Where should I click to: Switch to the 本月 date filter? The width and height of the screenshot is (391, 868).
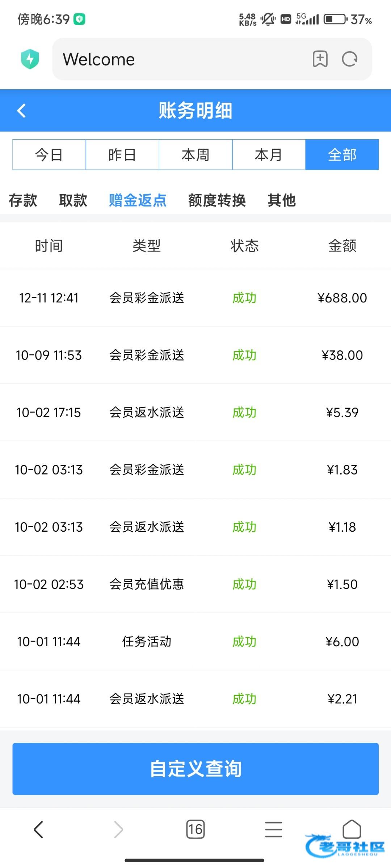(269, 155)
